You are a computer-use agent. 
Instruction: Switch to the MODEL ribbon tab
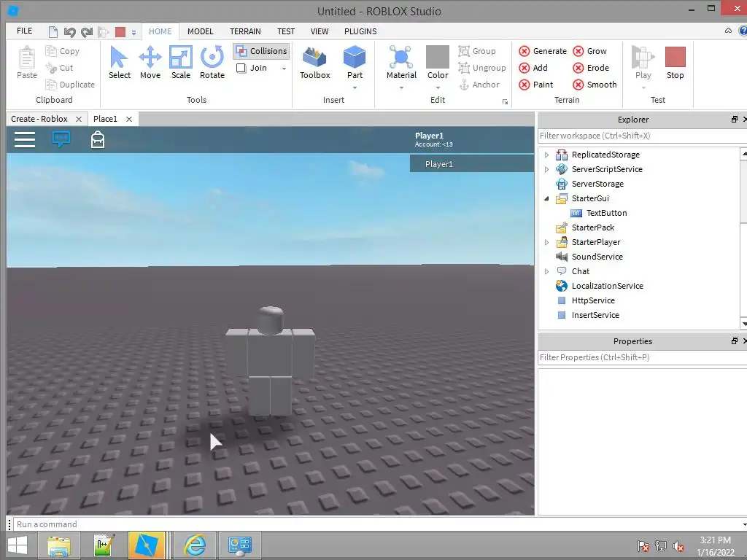(x=200, y=31)
